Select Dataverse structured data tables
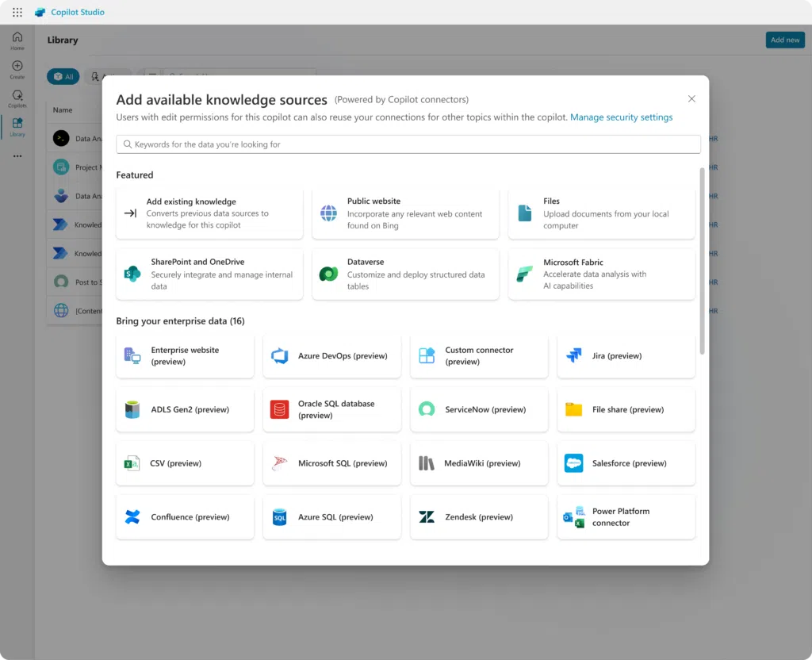Viewport: 812px width, 660px height. click(404, 274)
